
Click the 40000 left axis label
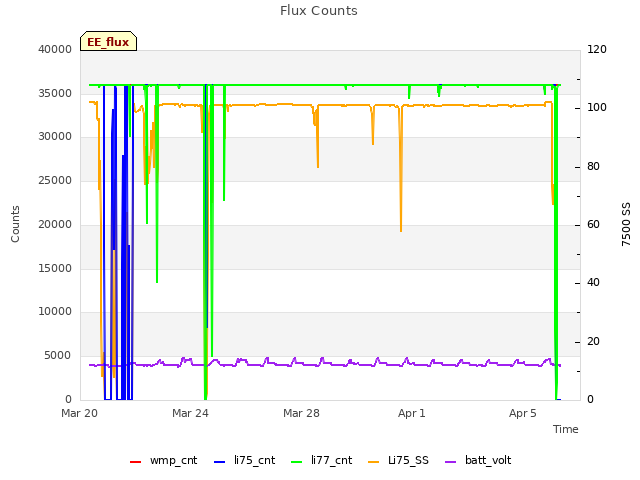[x=55, y=49]
